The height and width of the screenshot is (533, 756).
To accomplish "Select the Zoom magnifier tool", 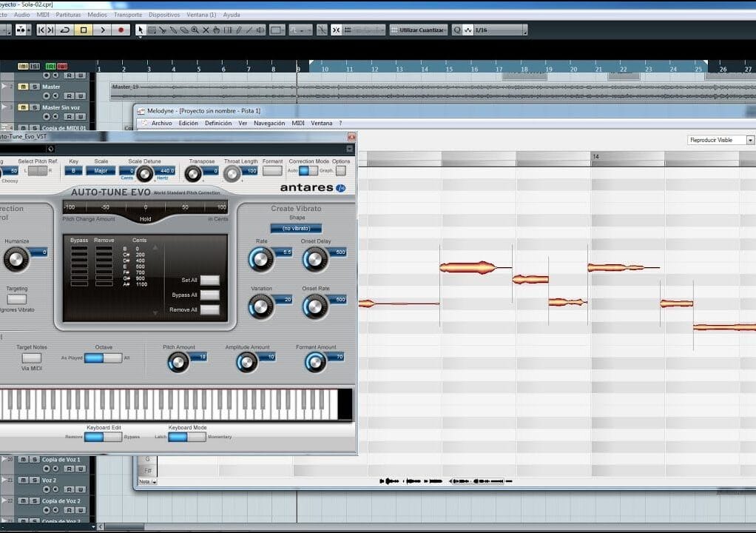I will point(195,30).
